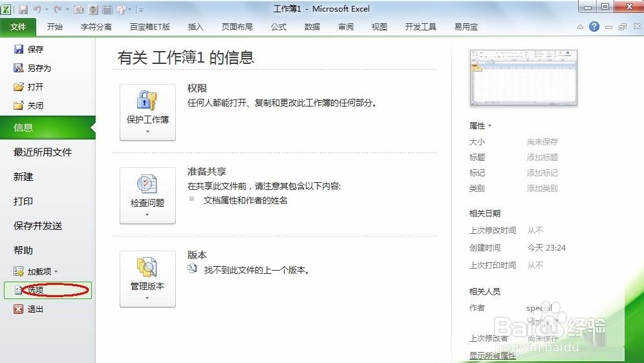This screenshot has height=363, width=644.
Task: Open Customize Quick Access Toolbar dropdown
Action: tap(140, 10)
